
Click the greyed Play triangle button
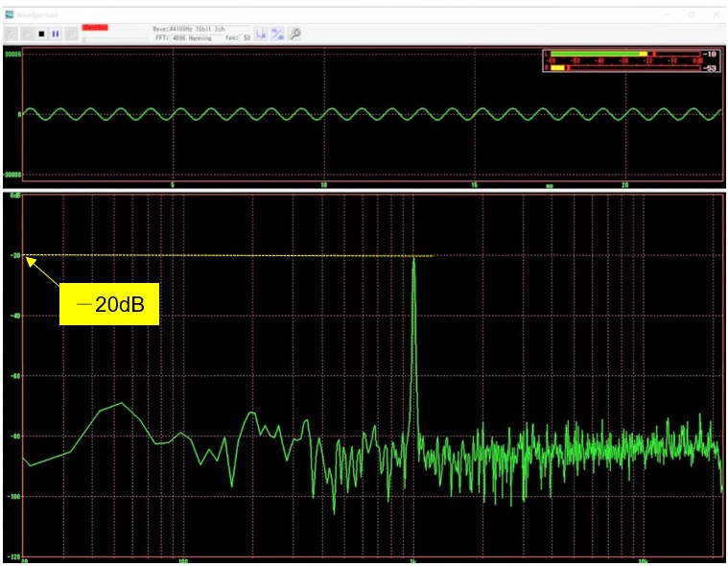click(27, 34)
